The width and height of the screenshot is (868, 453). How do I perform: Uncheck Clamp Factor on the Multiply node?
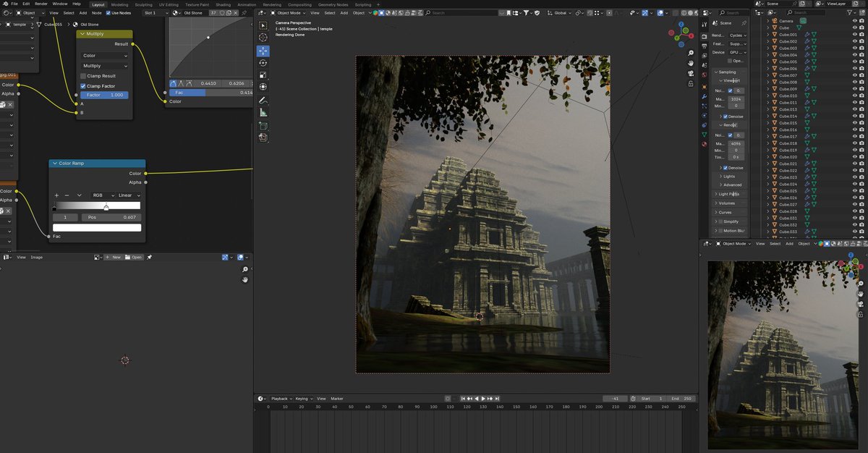[x=82, y=85]
